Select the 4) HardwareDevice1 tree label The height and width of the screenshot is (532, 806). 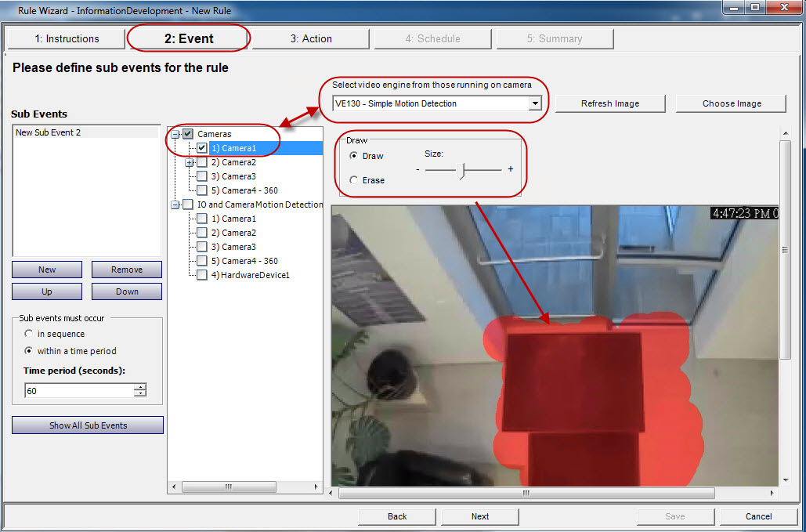(x=251, y=275)
